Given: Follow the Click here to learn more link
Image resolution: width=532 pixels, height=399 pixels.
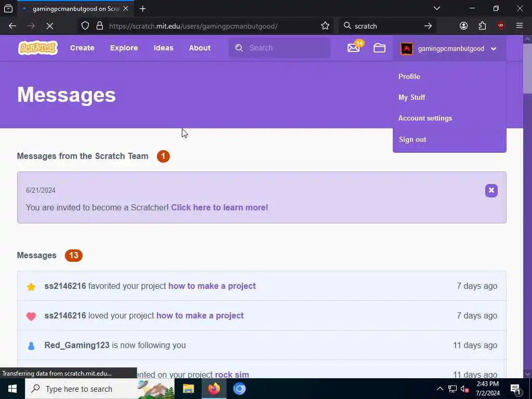Looking at the screenshot, I should 219,207.
